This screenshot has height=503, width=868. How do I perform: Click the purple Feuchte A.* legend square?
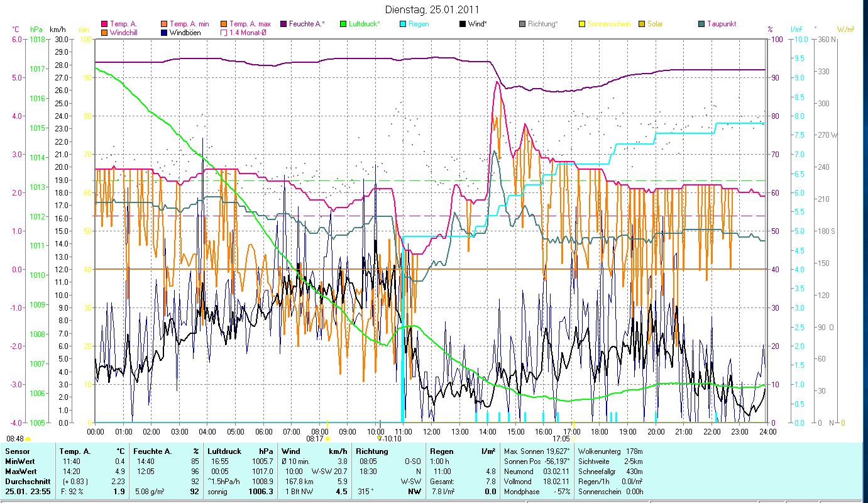coord(283,24)
